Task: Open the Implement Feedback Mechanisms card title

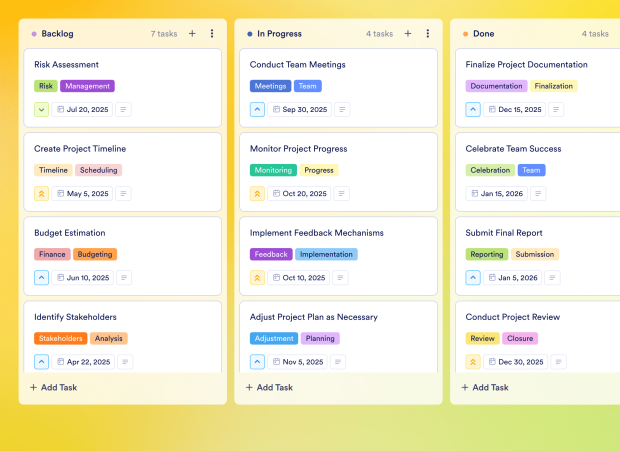Action: (317, 233)
